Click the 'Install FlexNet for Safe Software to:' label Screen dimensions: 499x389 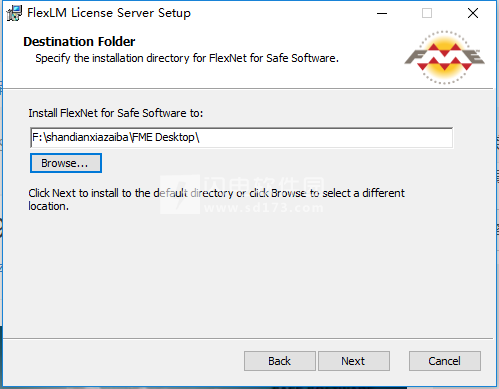[116, 113]
